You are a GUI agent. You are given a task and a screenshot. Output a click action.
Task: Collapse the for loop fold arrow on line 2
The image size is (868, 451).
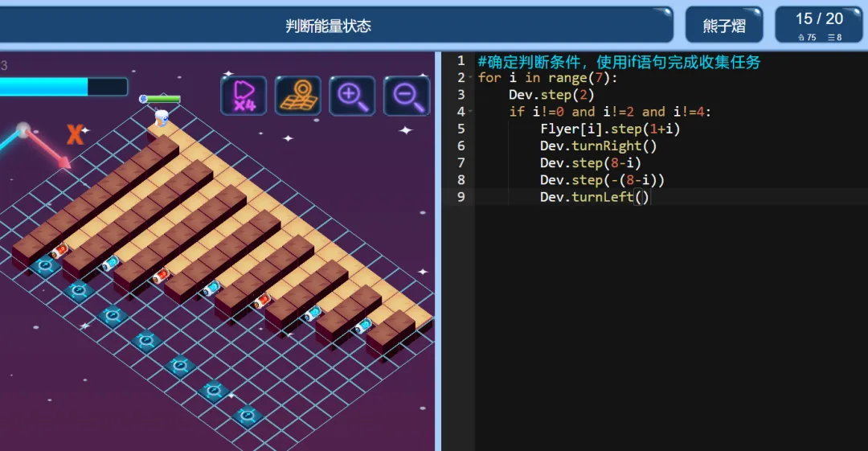click(470, 77)
